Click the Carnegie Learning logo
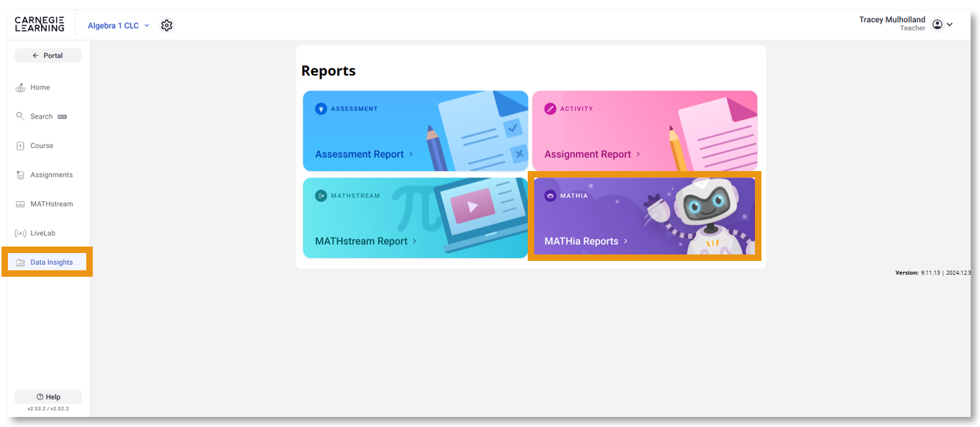The height and width of the screenshot is (427, 980). pos(40,24)
